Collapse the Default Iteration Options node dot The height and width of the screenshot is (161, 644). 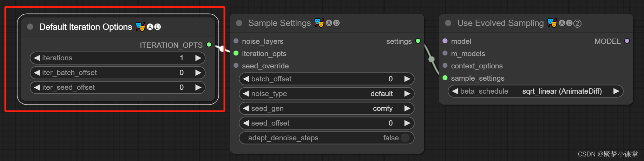[x=30, y=27]
